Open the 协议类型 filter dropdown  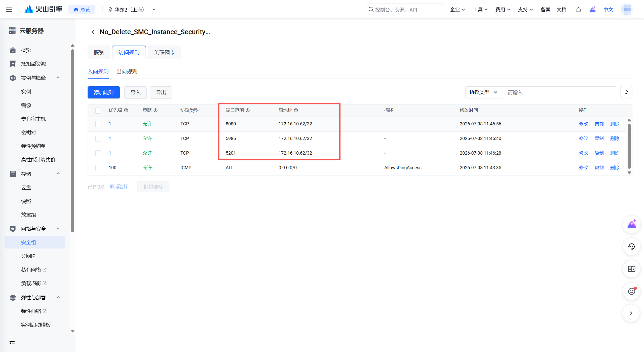(484, 92)
